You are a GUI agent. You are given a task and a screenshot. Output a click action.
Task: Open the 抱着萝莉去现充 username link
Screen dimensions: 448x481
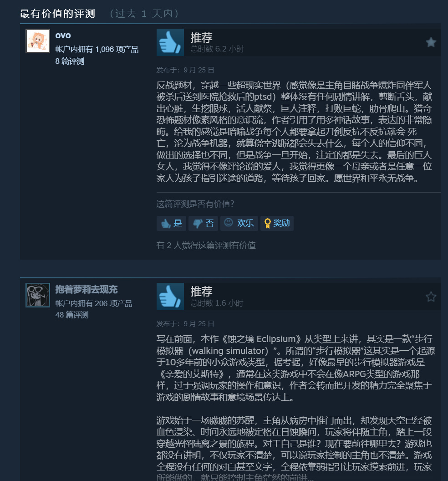[x=87, y=289]
